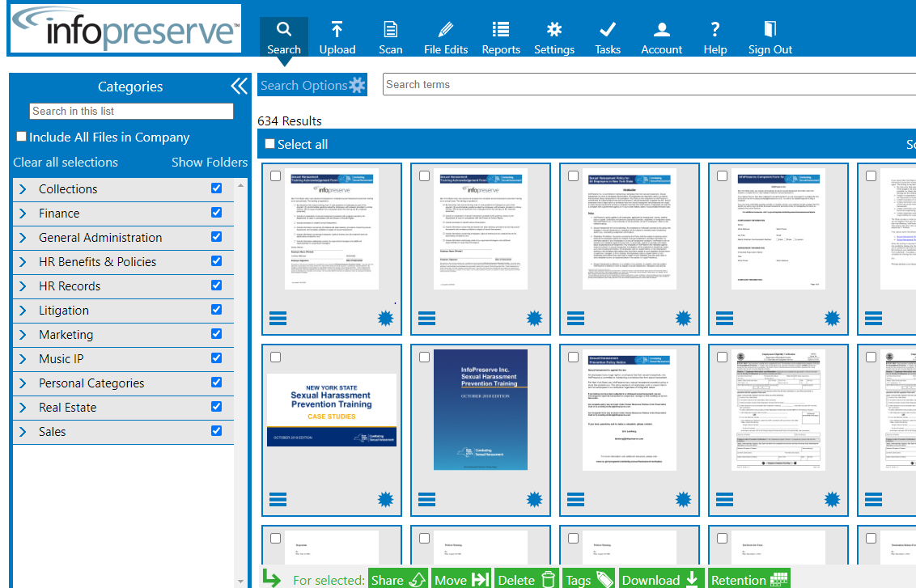This screenshot has height=588, width=916.
Task: Collapse the Categories sidebar
Action: point(238,86)
